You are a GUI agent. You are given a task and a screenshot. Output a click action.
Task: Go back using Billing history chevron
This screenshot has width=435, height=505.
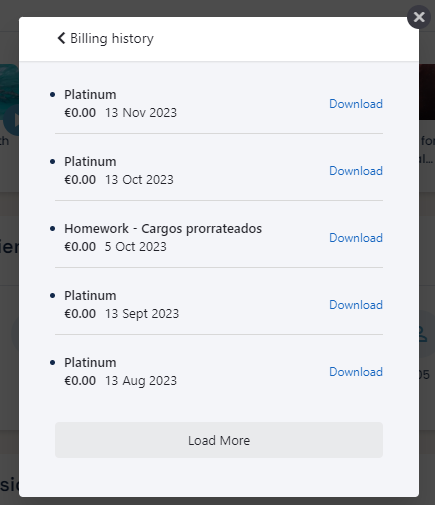[x=61, y=38]
